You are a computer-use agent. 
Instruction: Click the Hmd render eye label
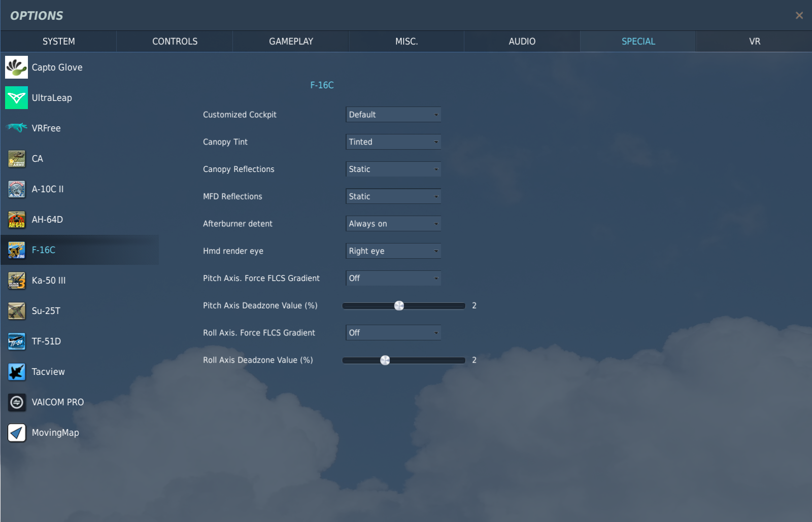[233, 251]
